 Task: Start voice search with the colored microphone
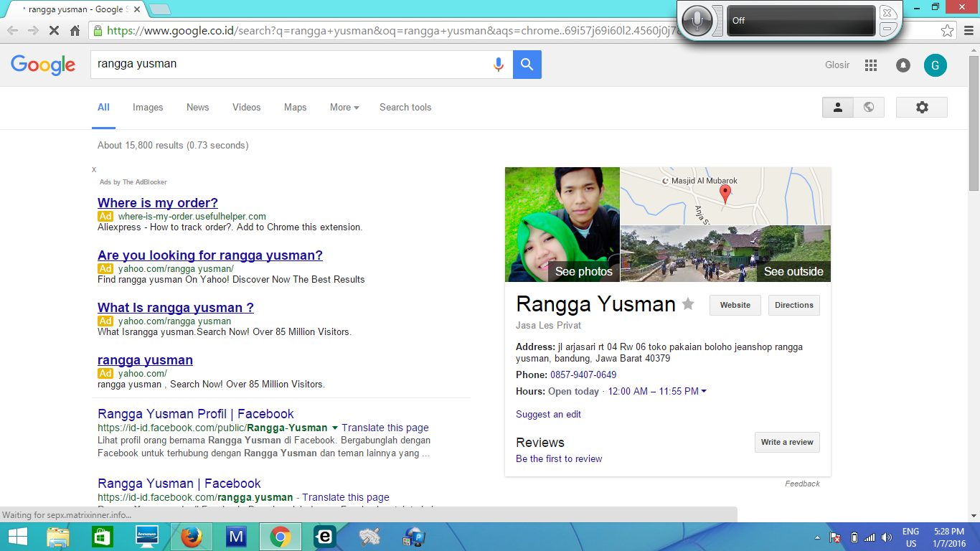tap(499, 65)
